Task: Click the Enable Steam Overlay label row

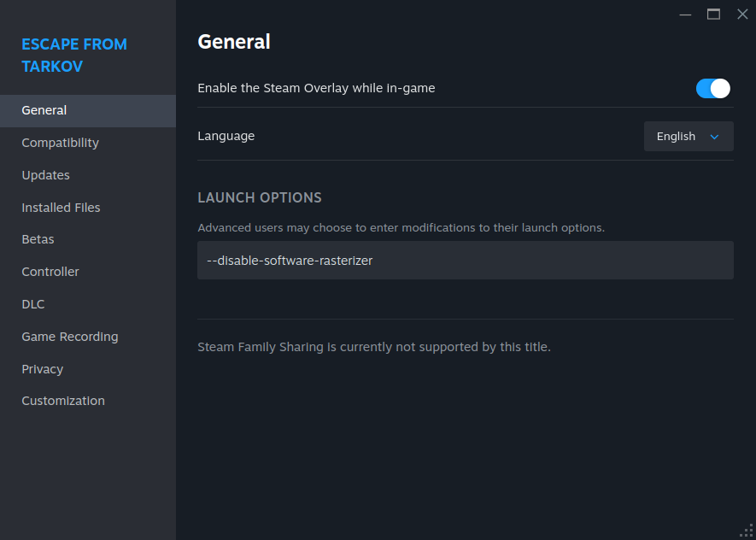Action: point(316,88)
